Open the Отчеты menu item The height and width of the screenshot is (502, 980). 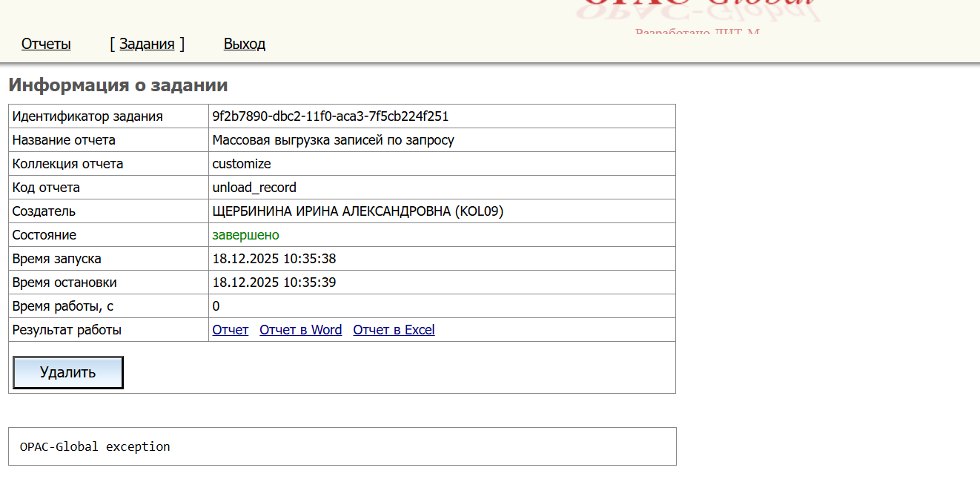click(46, 44)
